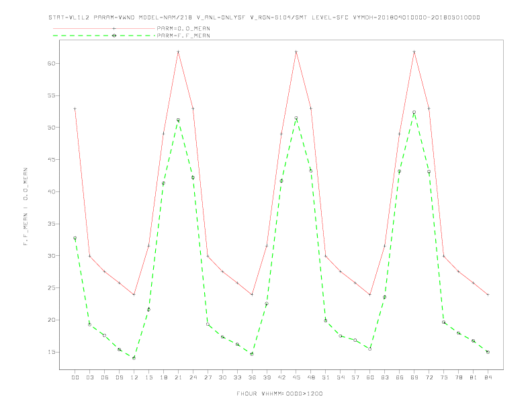Click the x-axis forecast hour label 27
The width and height of the screenshot is (532, 411).
click(208, 377)
